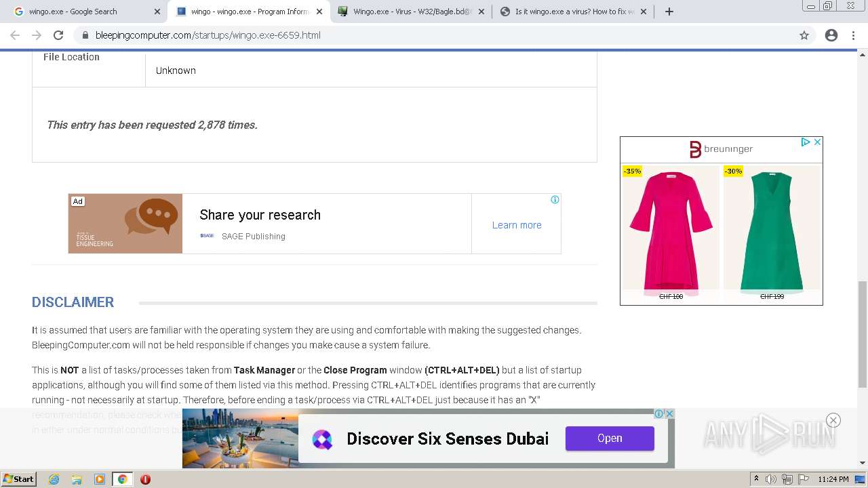This screenshot has width=868, height=488.
Task: Close the Is it wingo.exe a virus tab
Action: pyautogui.click(x=644, y=12)
